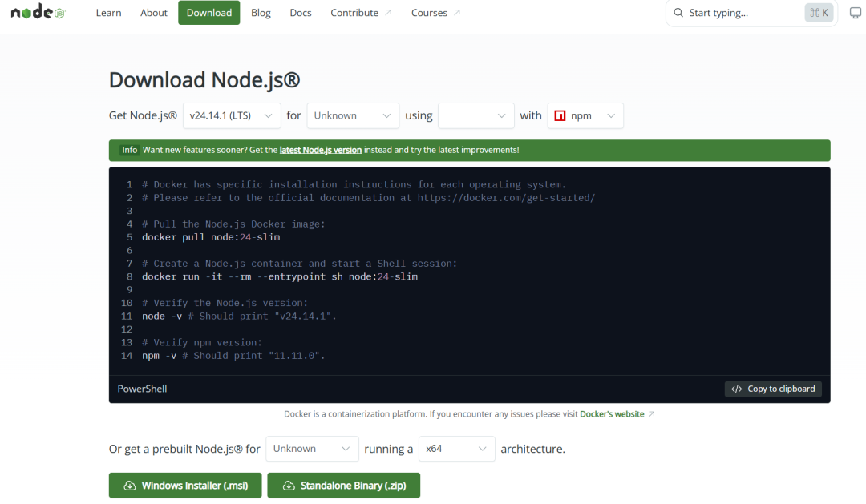866x504 pixels.
Task: Open the x64 architecture dropdown
Action: pyautogui.click(x=456, y=449)
